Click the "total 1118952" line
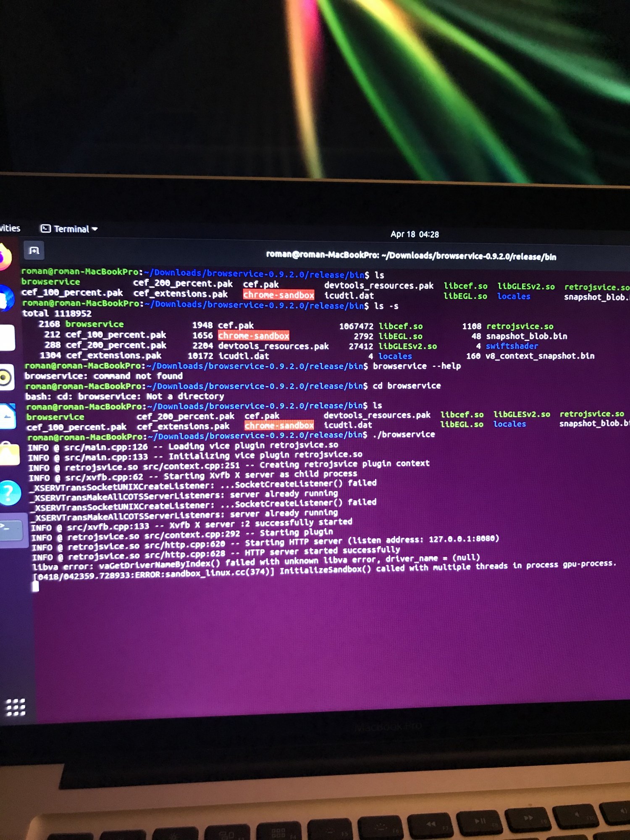 pyautogui.click(x=57, y=313)
